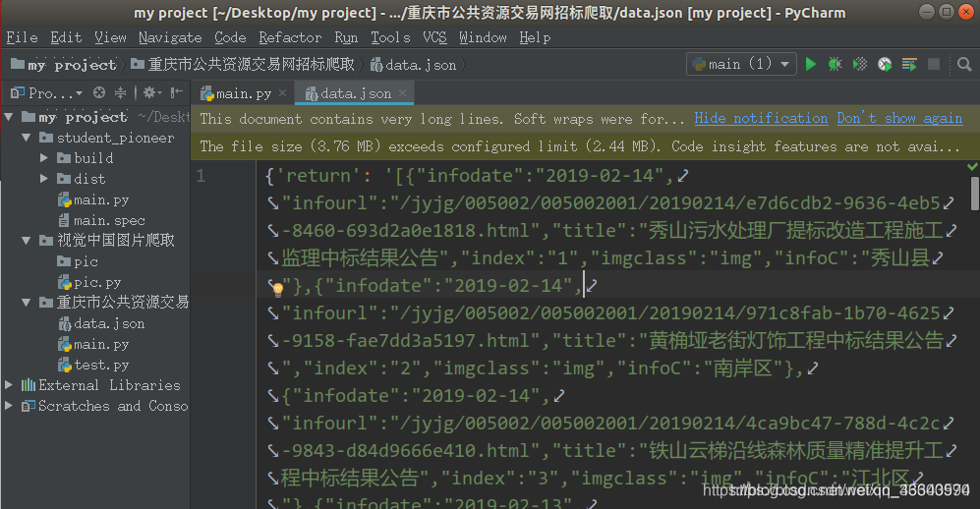Click the green inspection checkmark indicator

click(x=972, y=166)
